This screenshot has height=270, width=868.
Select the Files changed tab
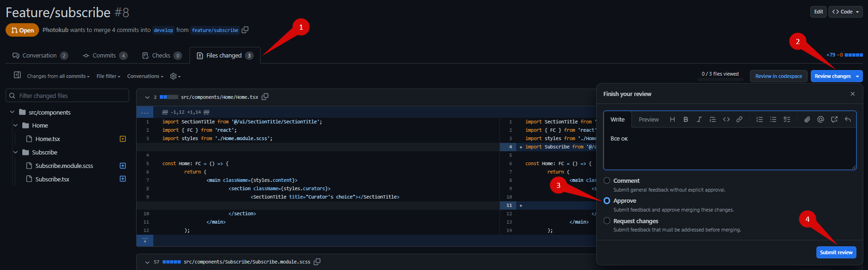(225, 56)
